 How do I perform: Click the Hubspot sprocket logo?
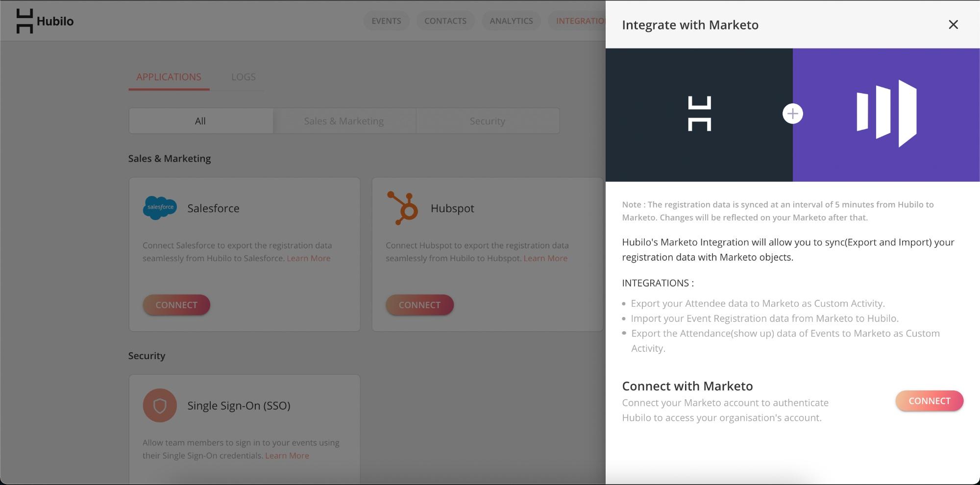point(402,208)
